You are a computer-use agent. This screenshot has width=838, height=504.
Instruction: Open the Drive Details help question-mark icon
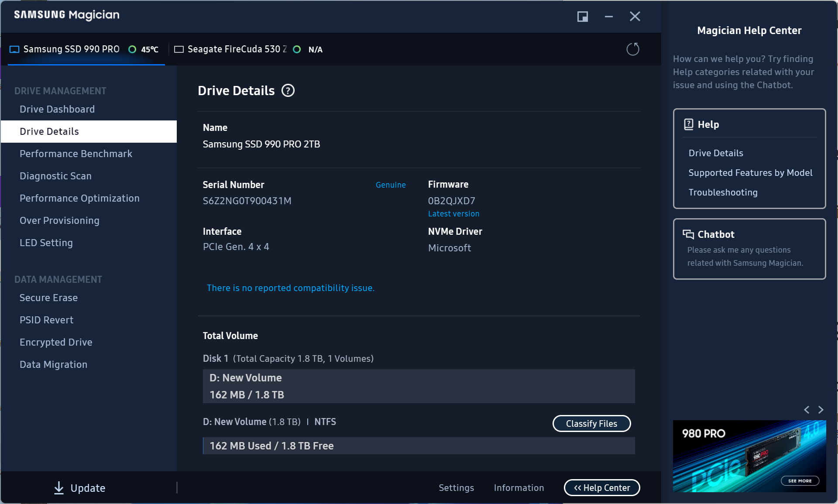[288, 90]
